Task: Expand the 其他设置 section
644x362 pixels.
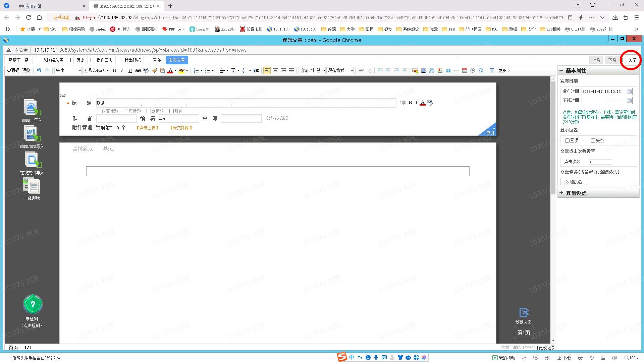Action: point(576,193)
